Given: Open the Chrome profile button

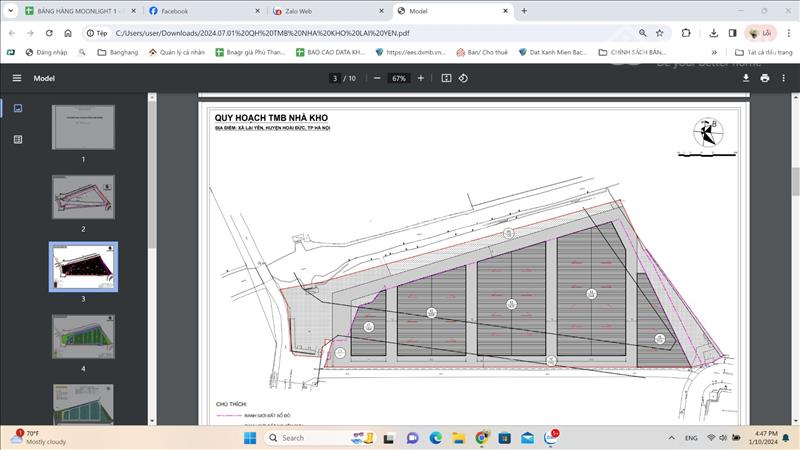Looking at the screenshot, I should [760, 33].
